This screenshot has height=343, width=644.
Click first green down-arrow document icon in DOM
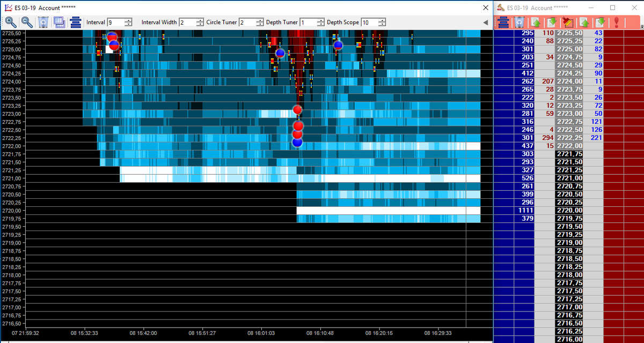pyautogui.click(x=552, y=22)
